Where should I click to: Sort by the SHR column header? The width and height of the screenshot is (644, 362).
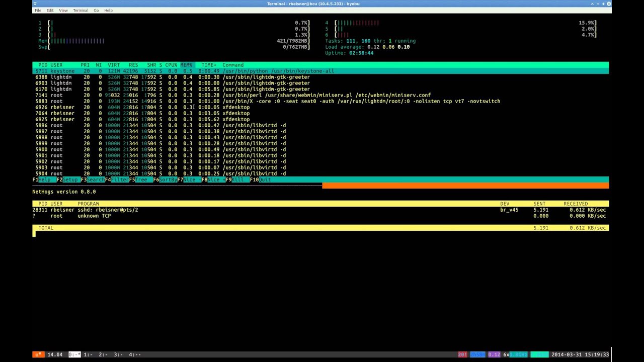pos(151,65)
